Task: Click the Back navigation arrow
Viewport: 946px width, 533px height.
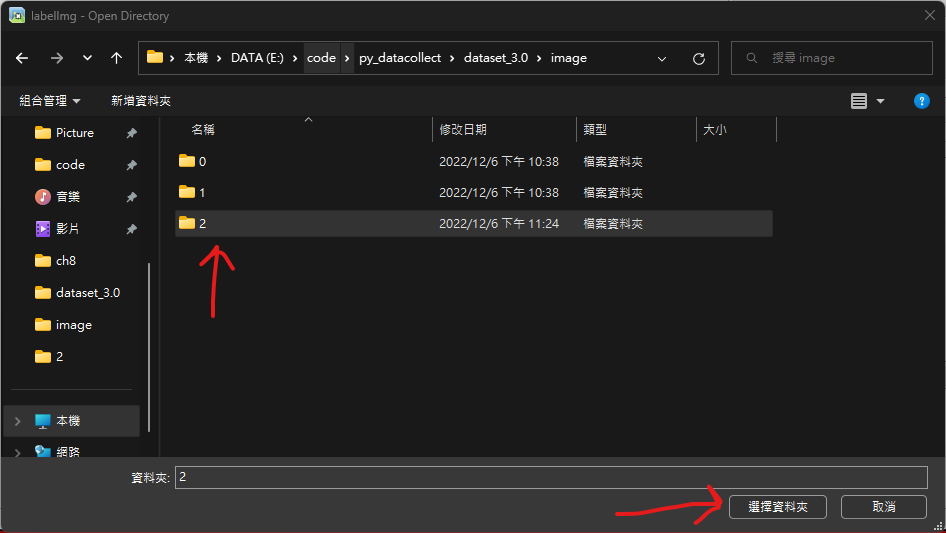Action: pyautogui.click(x=22, y=58)
